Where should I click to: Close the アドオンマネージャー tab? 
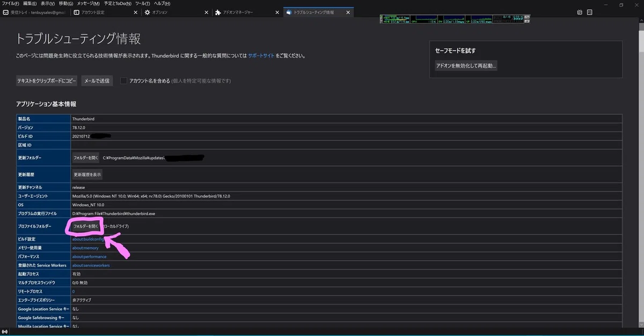[x=277, y=12]
